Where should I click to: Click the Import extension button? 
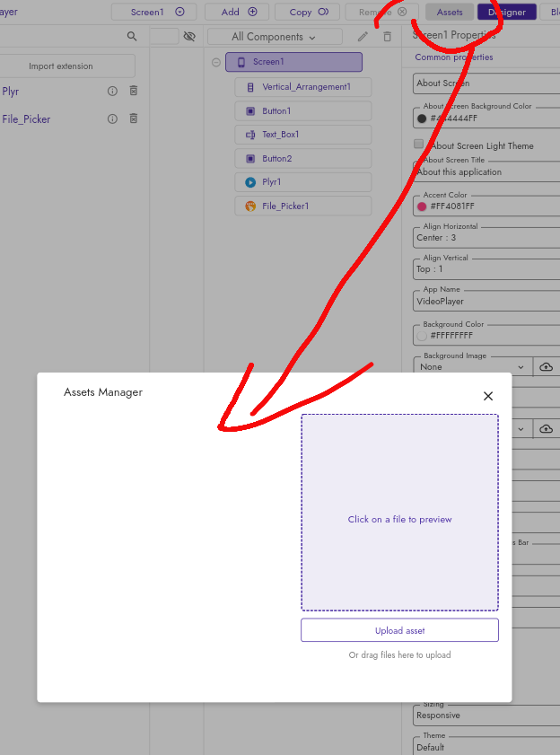(60, 66)
